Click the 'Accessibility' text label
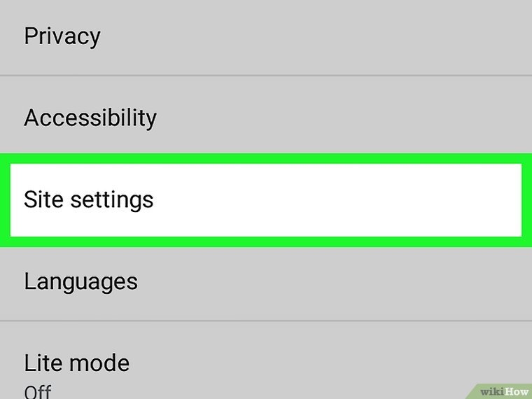532x399 pixels. (x=90, y=118)
